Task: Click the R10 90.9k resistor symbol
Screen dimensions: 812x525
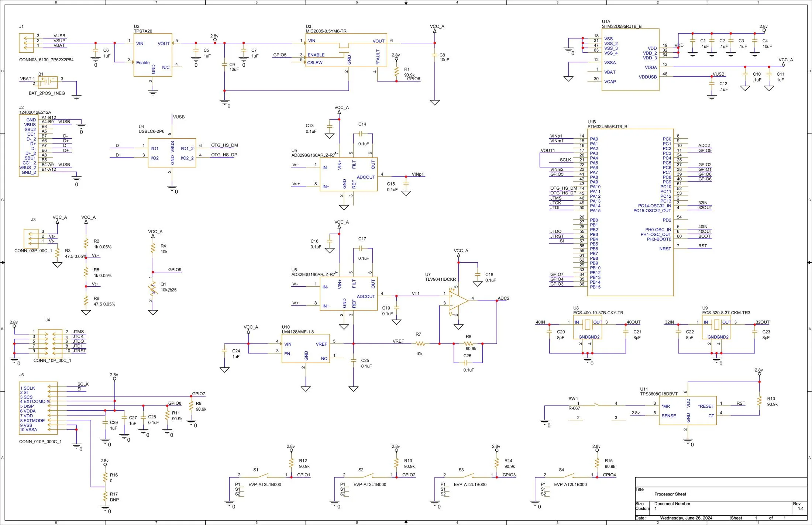Action: 759,401
